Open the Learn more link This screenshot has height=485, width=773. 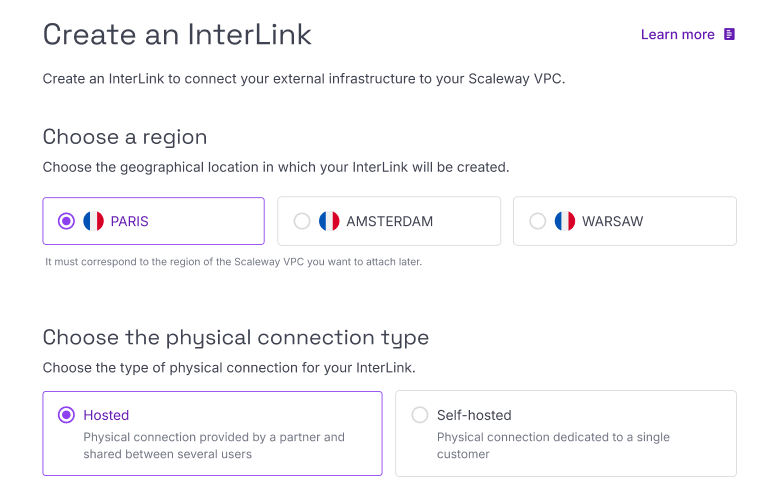pos(677,35)
